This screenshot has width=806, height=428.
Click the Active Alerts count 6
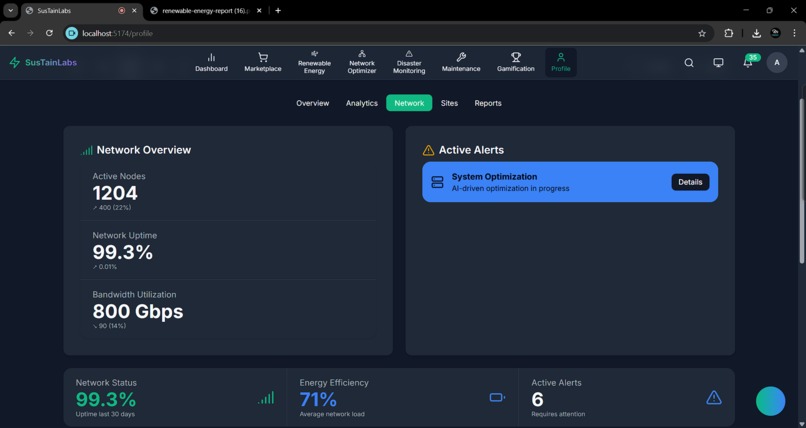coord(537,399)
